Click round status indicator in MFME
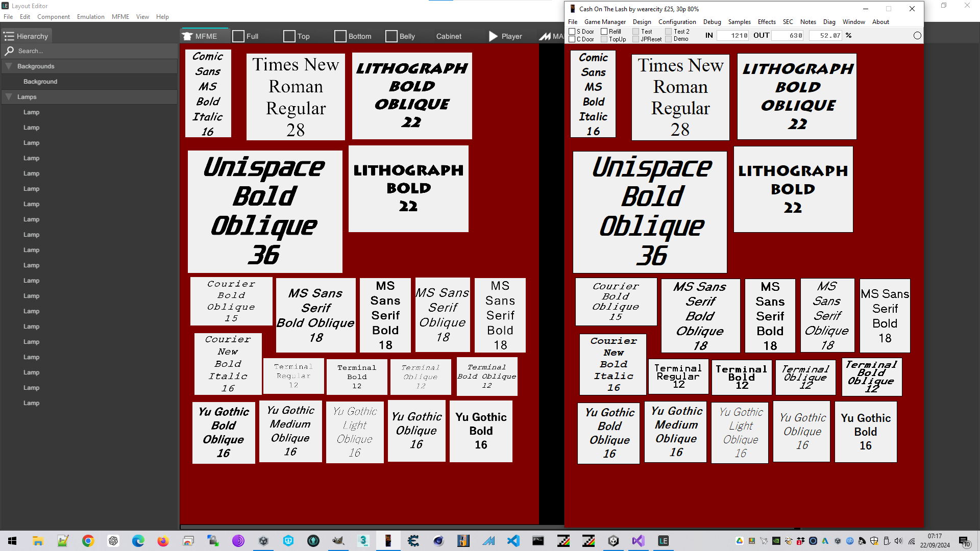 [917, 36]
